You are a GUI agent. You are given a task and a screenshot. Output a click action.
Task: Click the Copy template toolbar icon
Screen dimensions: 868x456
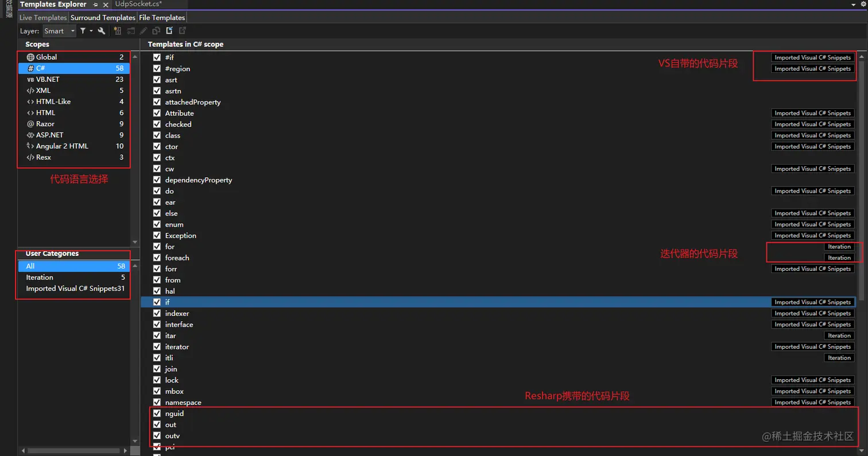156,31
